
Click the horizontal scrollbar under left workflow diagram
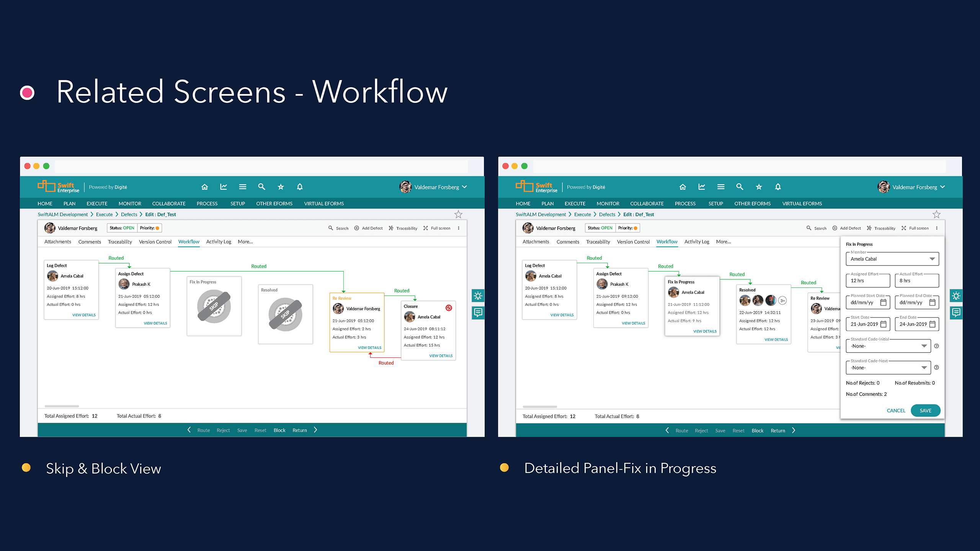pos(62,406)
